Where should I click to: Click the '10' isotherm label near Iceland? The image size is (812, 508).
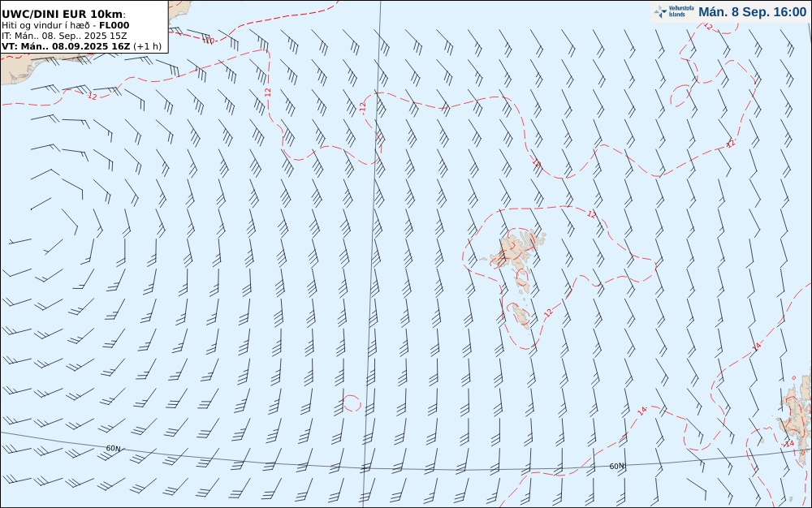(x=208, y=40)
